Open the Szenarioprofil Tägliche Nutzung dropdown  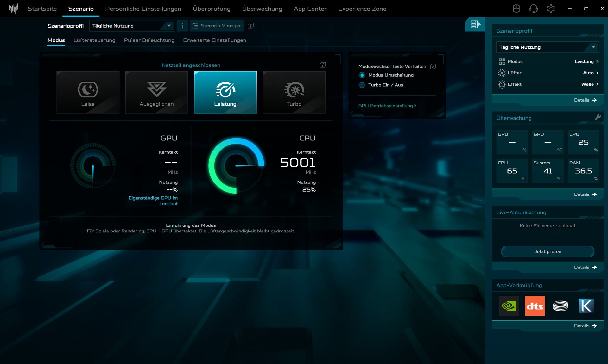pos(132,26)
